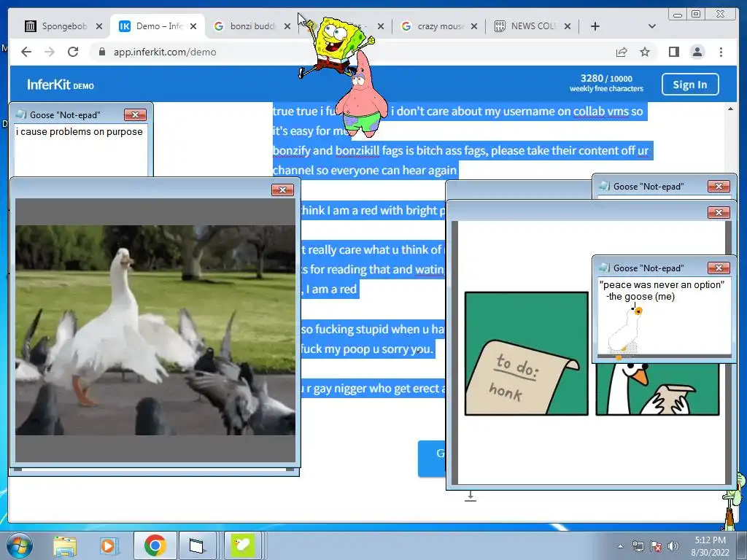Screen dimensions: 747x560
Task: Click the 'channel so everyone can hear again' line
Action: click(x=365, y=170)
